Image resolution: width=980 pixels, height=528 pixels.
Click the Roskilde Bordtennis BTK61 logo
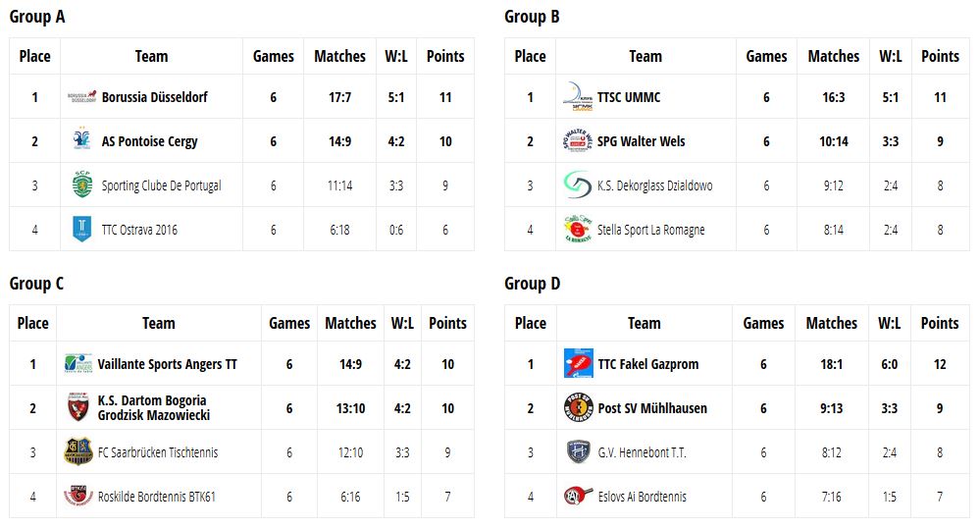click(78, 497)
